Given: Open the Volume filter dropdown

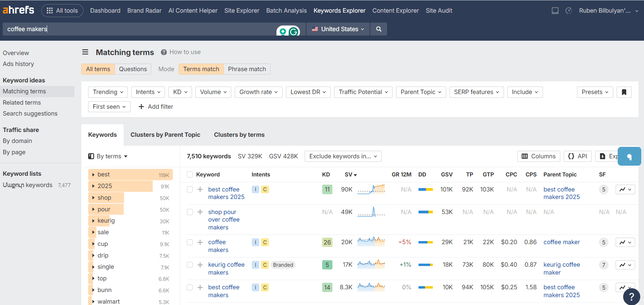Looking at the screenshot, I should tap(213, 92).
